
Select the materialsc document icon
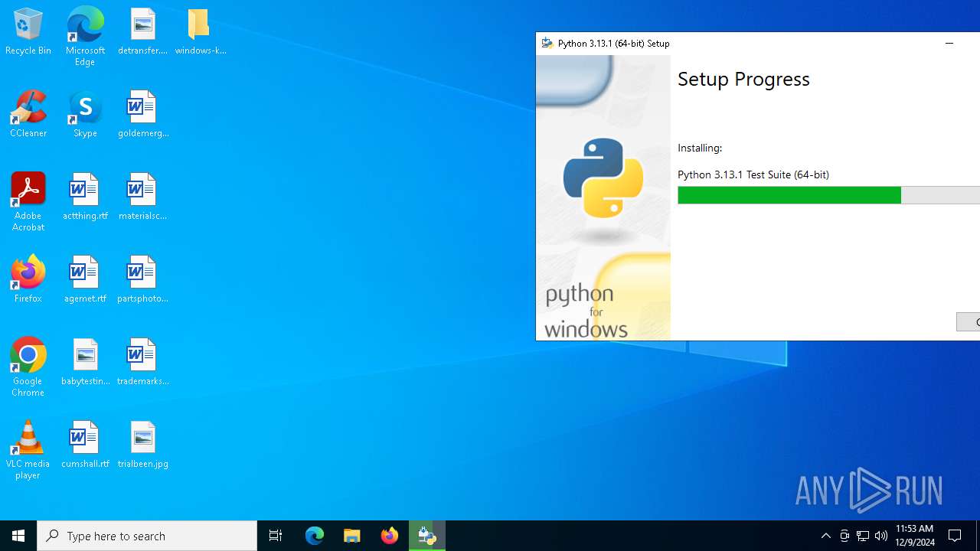pos(142,197)
